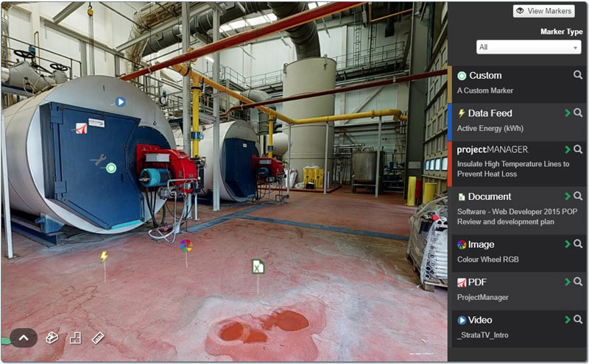Activate the measurement ruler tool
This screenshot has width=589, height=364.
98,338
